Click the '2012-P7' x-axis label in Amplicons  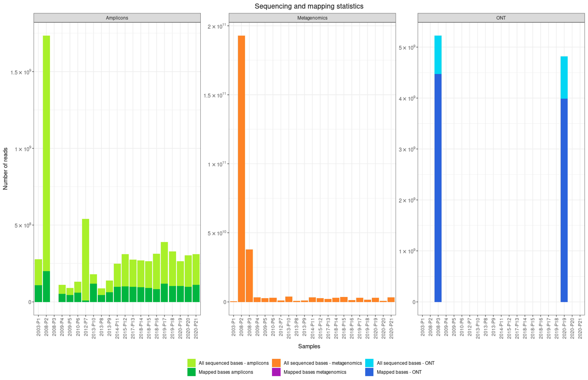tap(86, 327)
